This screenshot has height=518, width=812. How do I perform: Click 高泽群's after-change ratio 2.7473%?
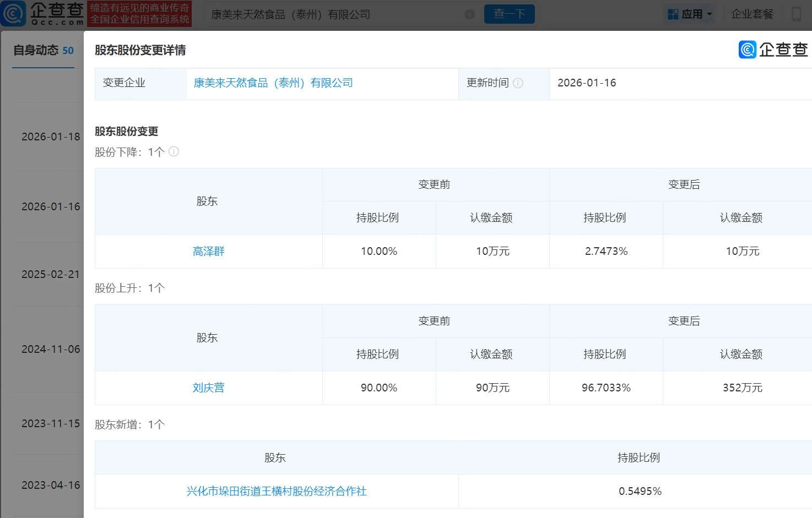point(606,252)
